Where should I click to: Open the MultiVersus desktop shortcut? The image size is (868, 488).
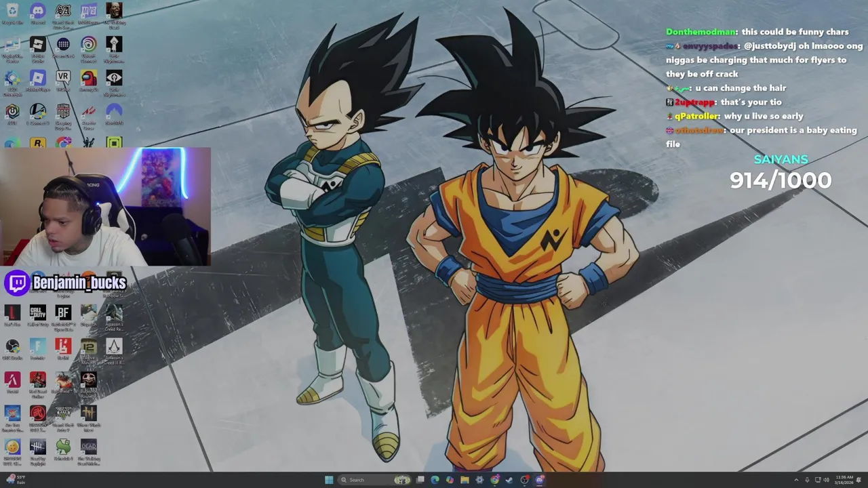pyautogui.click(x=88, y=14)
